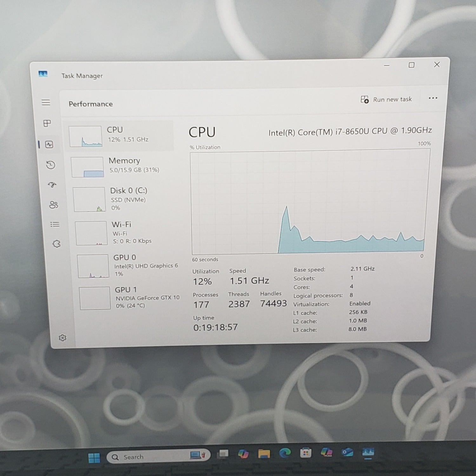The width and height of the screenshot is (476, 476).
Task: Select the Performance page icon in sidebar
Action: coord(49,145)
